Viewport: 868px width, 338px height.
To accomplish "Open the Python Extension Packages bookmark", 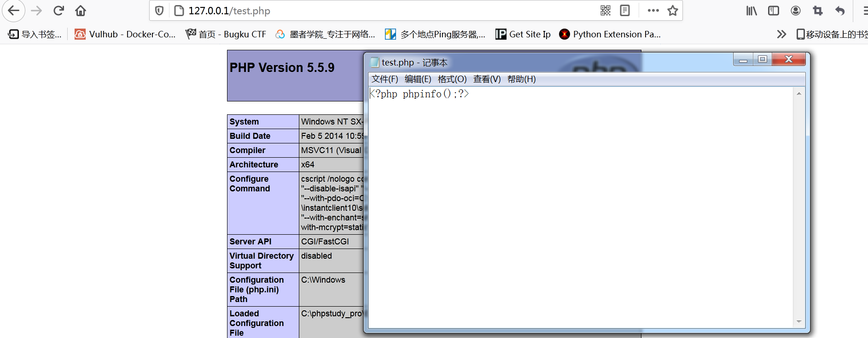I will click(x=610, y=34).
